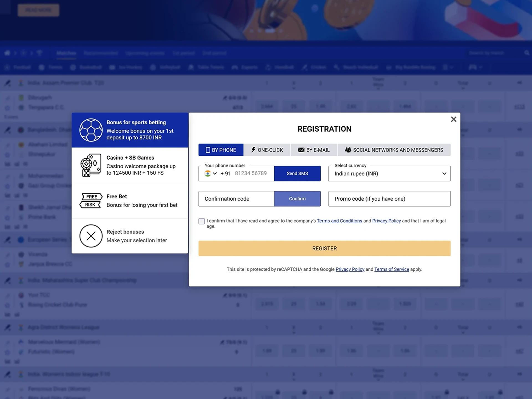The width and height of the screenshot is (532, 399).
Task: Click the Send SMS button
Action: pyautogui.click(x=297, y=173)
